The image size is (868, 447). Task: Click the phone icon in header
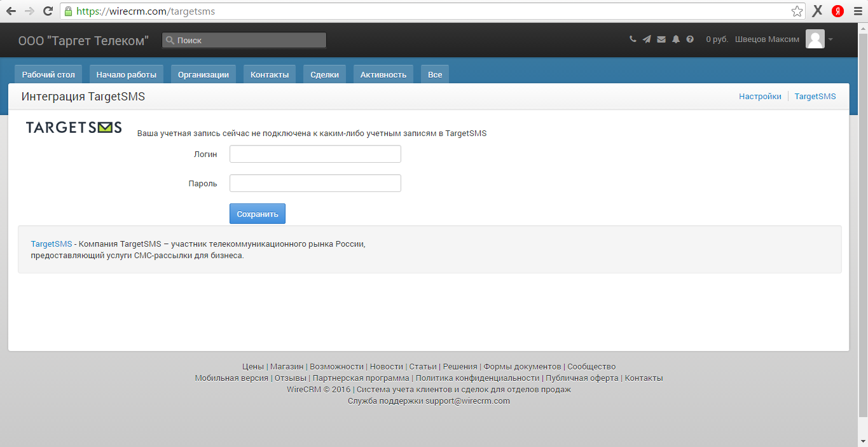(x=633, y=39)
